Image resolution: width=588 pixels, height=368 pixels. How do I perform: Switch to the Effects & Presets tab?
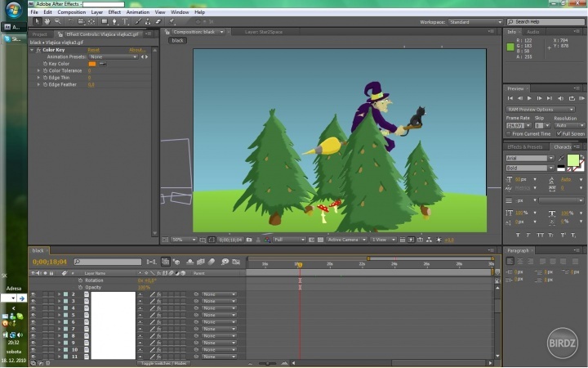524,147
